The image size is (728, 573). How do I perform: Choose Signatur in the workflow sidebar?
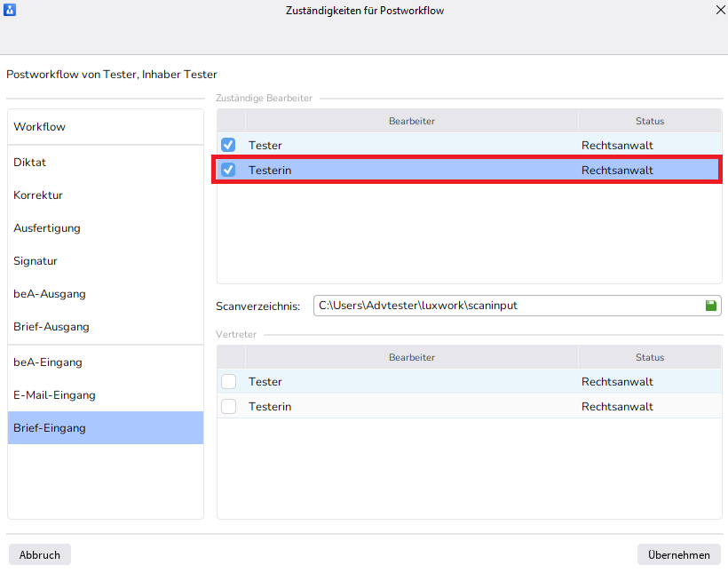34,261
